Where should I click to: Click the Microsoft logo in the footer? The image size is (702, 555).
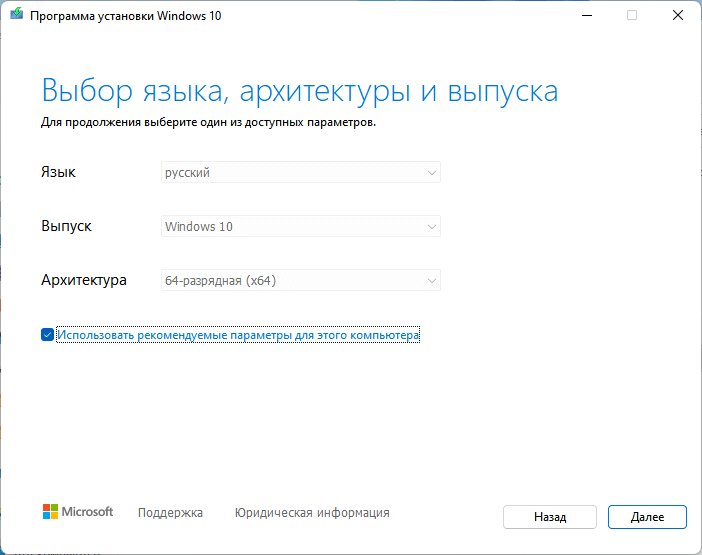78,512
